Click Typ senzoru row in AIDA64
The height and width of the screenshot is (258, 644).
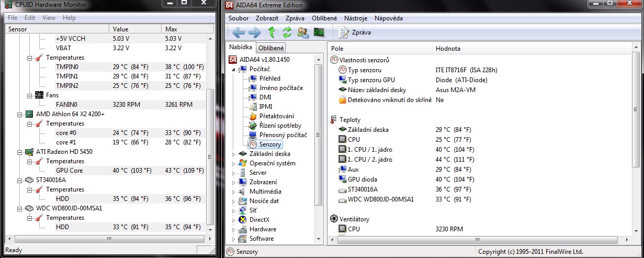(480, 70)
